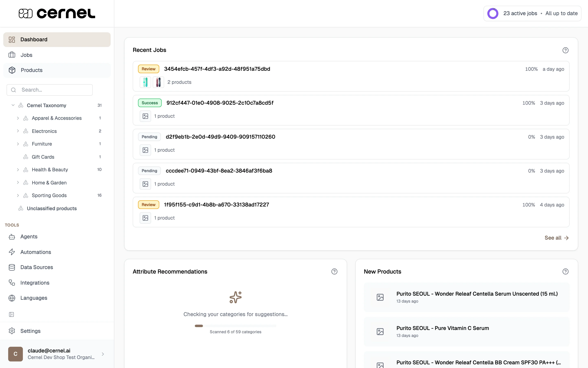
Task: Click the Data Sources database icon
Action: pos(12,267)
